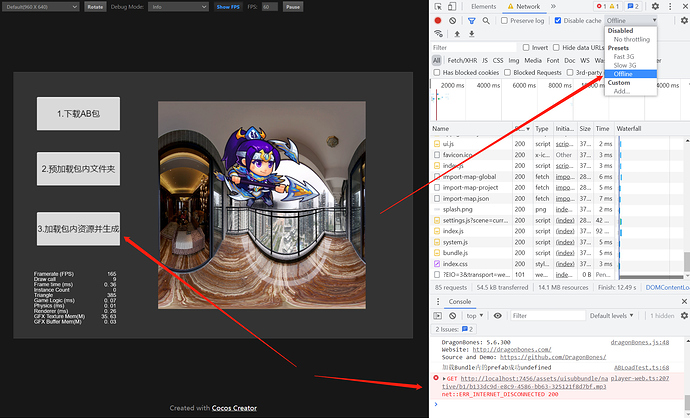The height and width of the screenshot is (418, 690).
Task: Toggle the network filter funnel icon
Action: click(472, 20)
